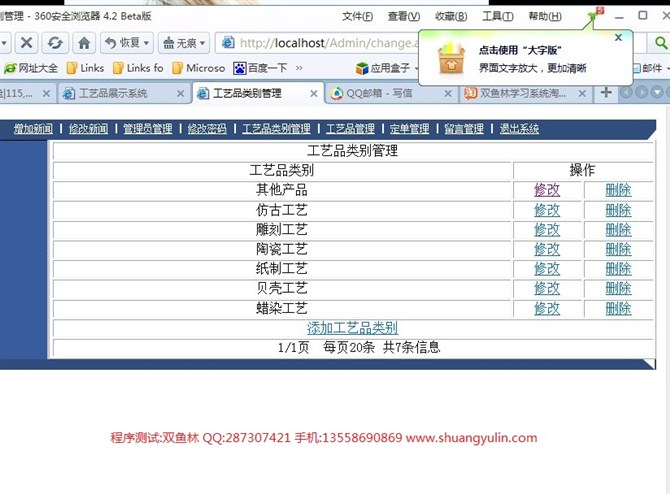This screenshot has width=670, height=494.
Task: Click the refresh page button
Action: point(55,43)
